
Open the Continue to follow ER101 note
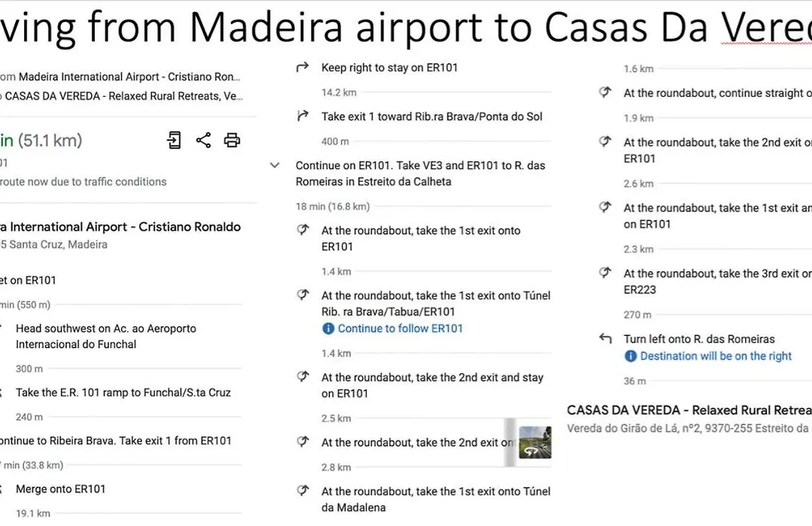tap(400, 329)
